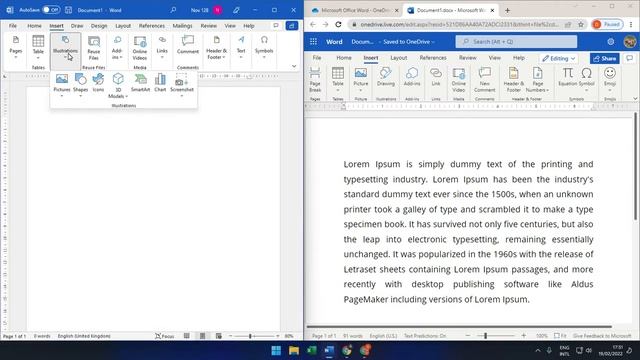Screen dimensions: 640x360
Task: Open Symbols group in desktop Word
Action: pos(264,47)
